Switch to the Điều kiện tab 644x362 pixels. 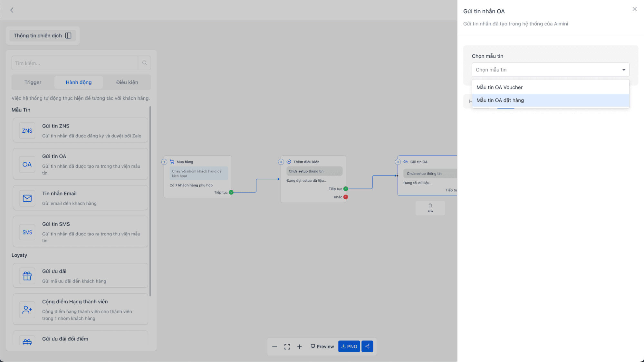(x=127, y=82)
